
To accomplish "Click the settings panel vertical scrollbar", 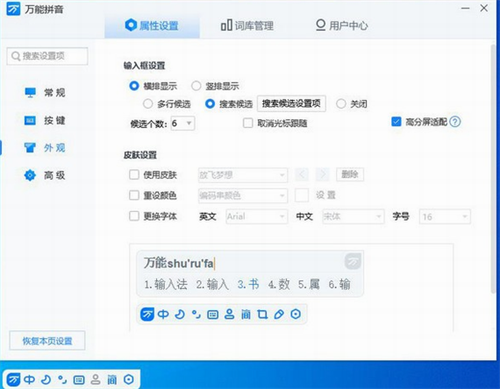I will (493, 169).
